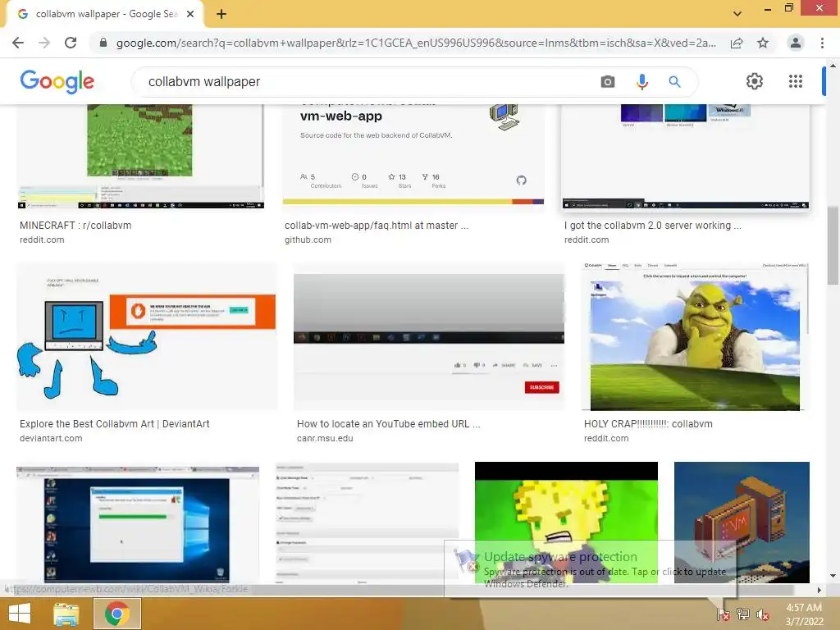Open Google quick settings gear

point(755,81)
